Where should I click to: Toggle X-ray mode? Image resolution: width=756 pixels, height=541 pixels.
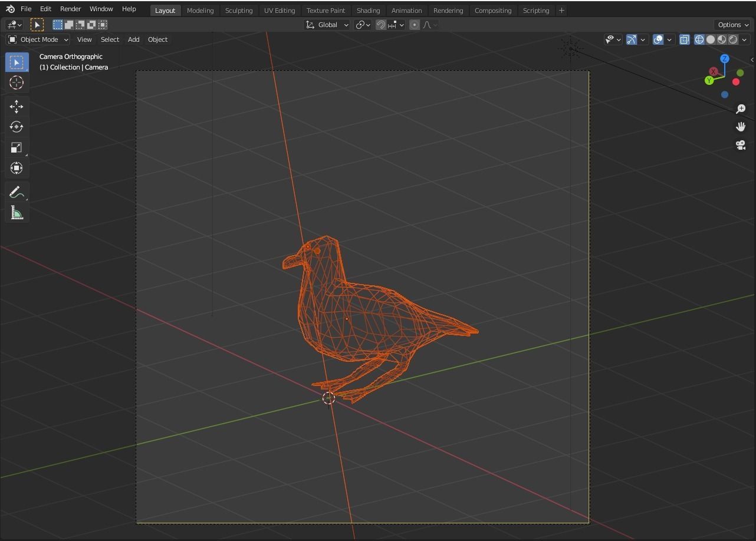pos(684,39)
